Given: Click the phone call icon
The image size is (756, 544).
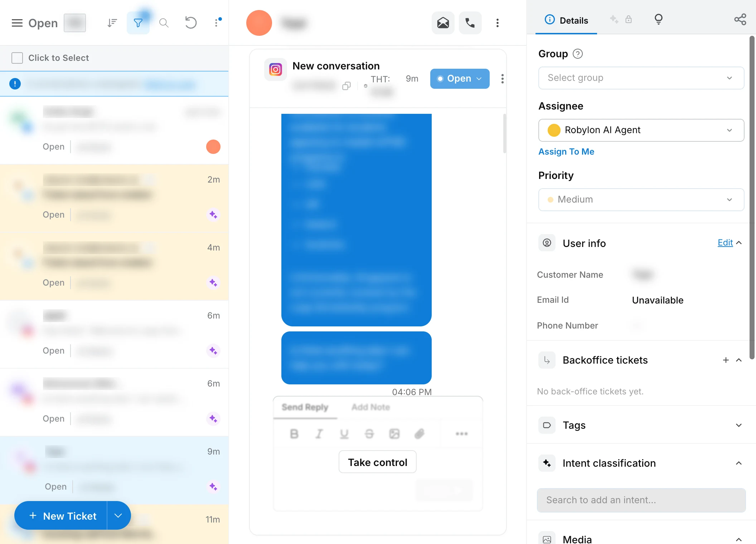Looking at the screenshot, I should [x=470, y=23].
